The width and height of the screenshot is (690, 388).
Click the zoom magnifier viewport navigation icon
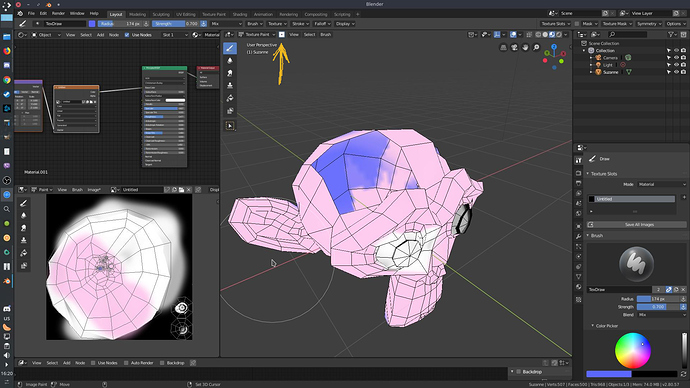536,47
